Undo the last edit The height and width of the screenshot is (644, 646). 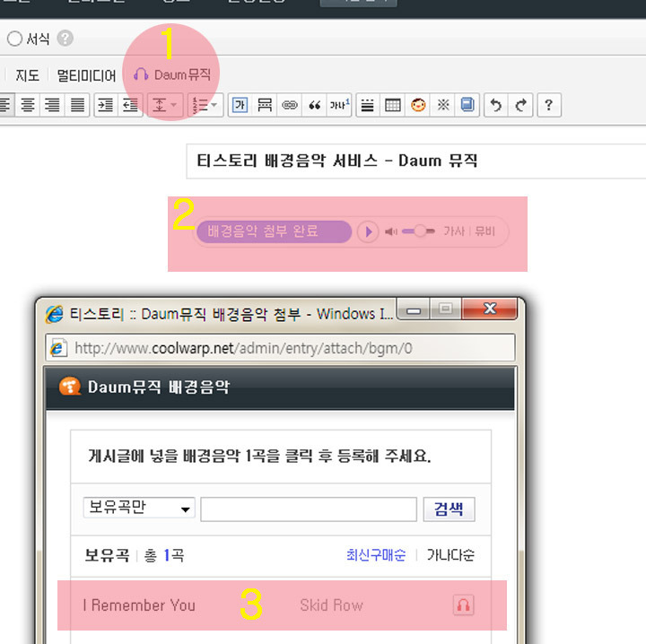pos(496,105)
